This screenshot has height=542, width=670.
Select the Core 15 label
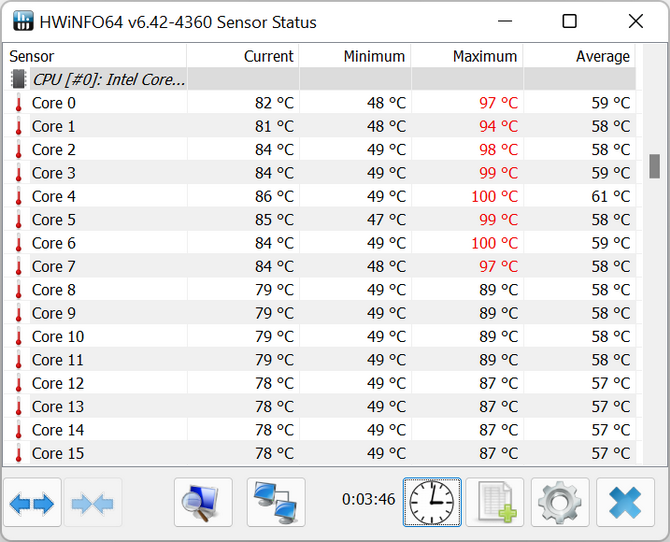(58, 454)
